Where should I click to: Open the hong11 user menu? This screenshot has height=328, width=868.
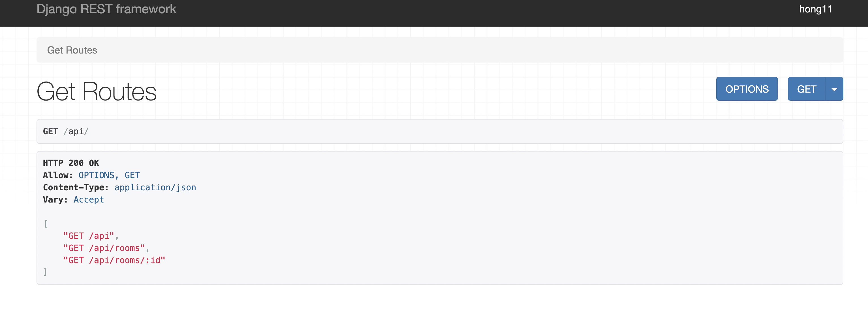tap(815, 9)
